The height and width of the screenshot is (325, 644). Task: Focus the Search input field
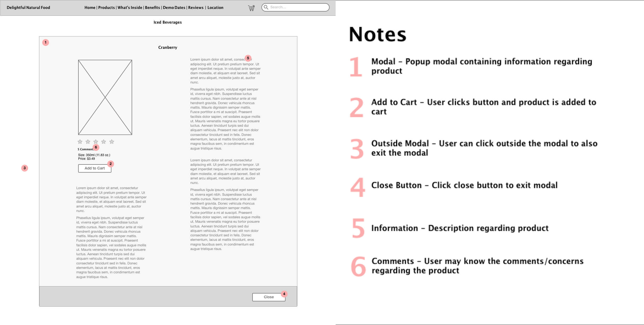(296, 7)
